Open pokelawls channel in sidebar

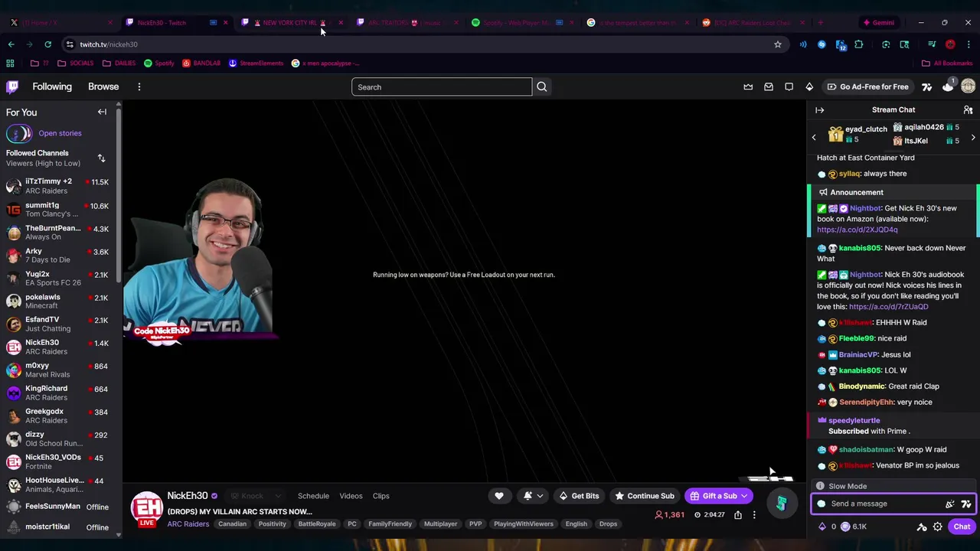pyautogui.click(x=58, y=301)
